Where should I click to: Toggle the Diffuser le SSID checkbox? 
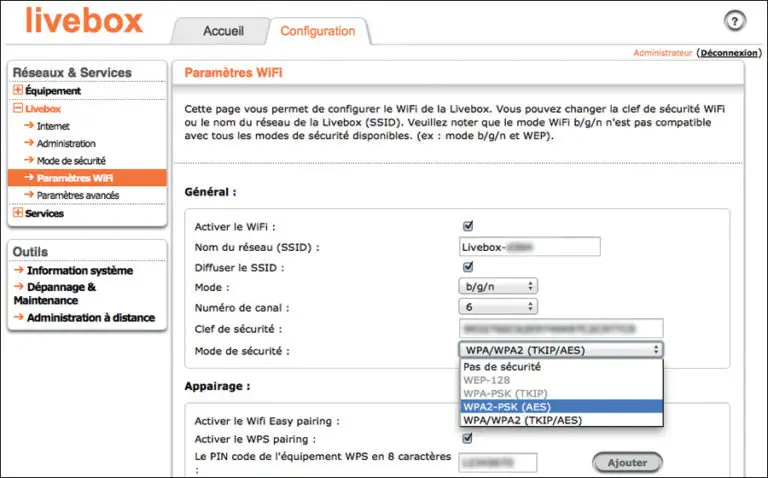[467, 267]
